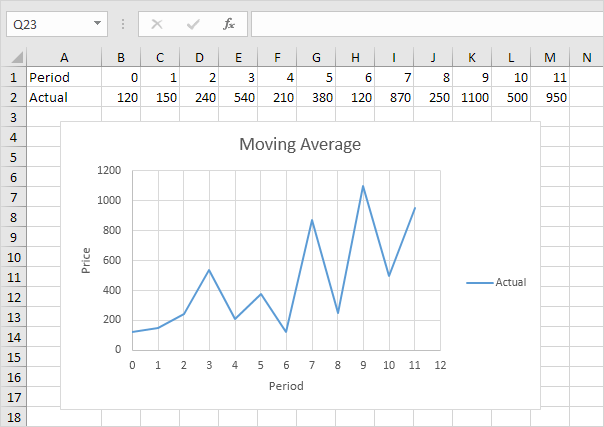Select column N header
Screen dimensions: 604x427
coord(586,57)
